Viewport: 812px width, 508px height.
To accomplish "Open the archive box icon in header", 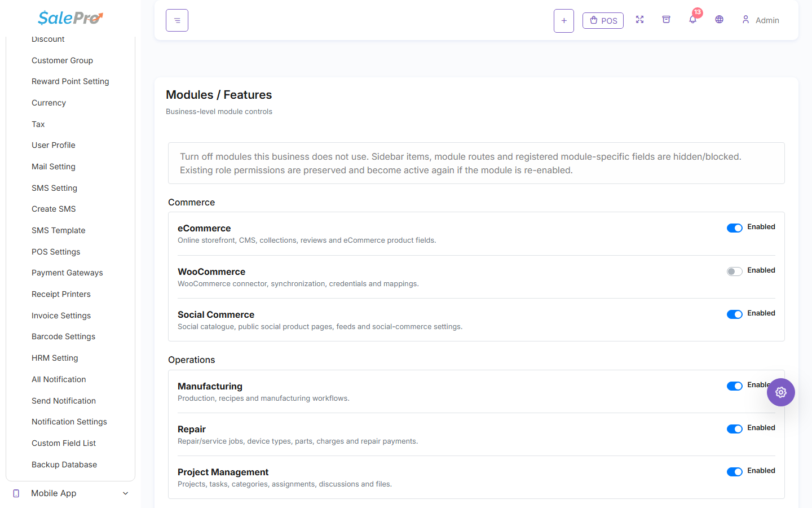I will click(x=666, y=20).
